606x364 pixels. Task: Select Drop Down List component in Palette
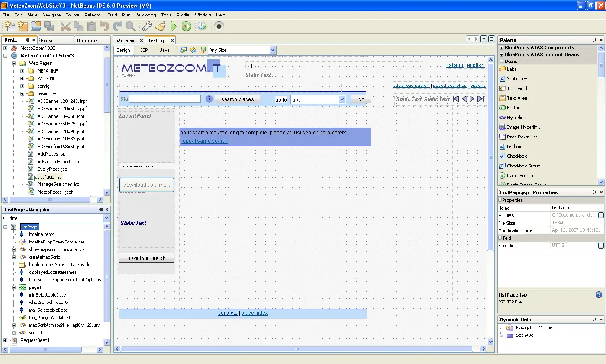pos(522,137)
